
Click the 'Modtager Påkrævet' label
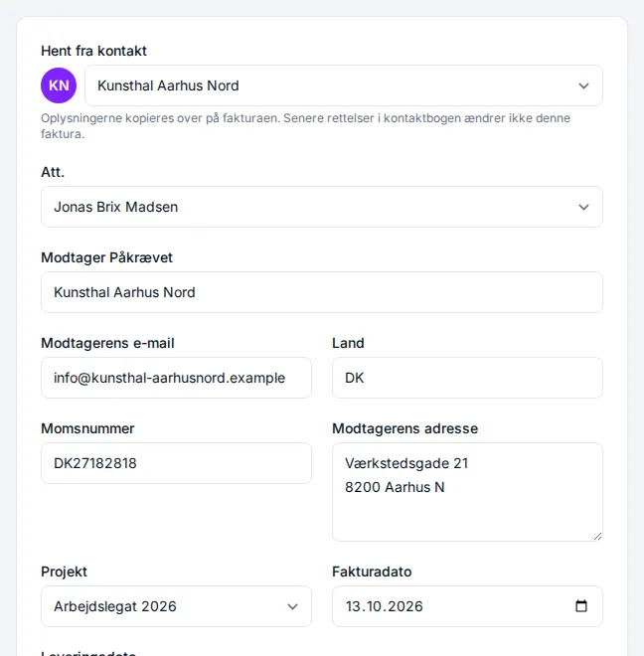click(106, 257)
